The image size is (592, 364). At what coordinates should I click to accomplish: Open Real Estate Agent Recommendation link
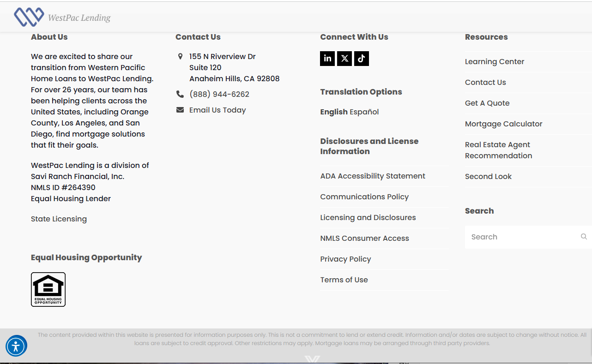[x=498, y=150]
